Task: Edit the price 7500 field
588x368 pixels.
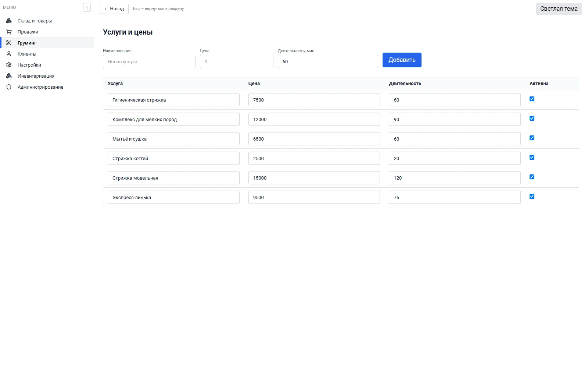Action: tap(314, 100)
